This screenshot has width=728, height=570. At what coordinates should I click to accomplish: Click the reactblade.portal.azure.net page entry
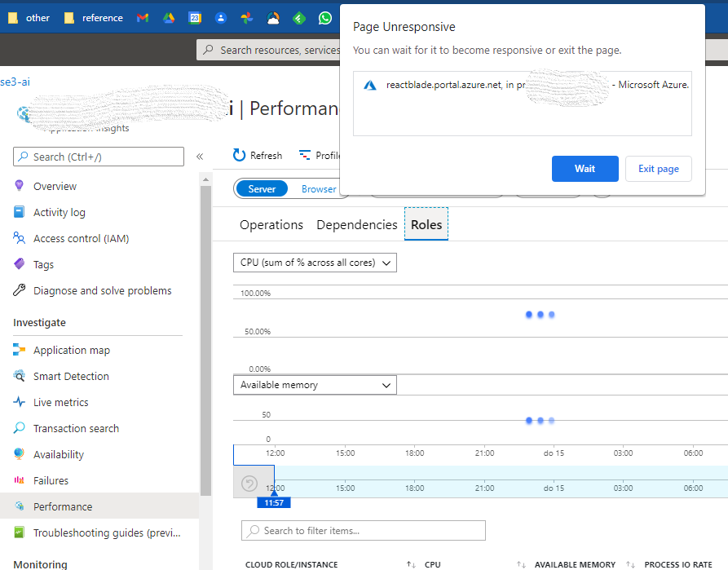pos(523,85)
